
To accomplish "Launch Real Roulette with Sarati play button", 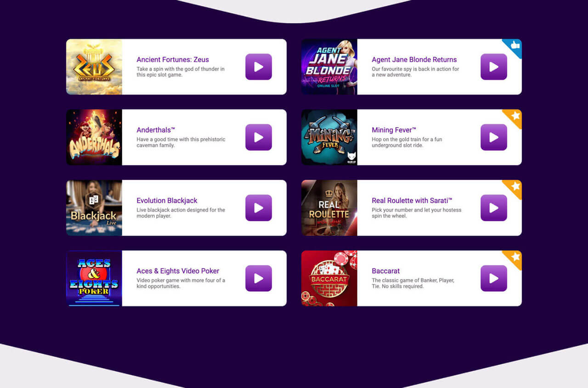I will tap(494, 208).
